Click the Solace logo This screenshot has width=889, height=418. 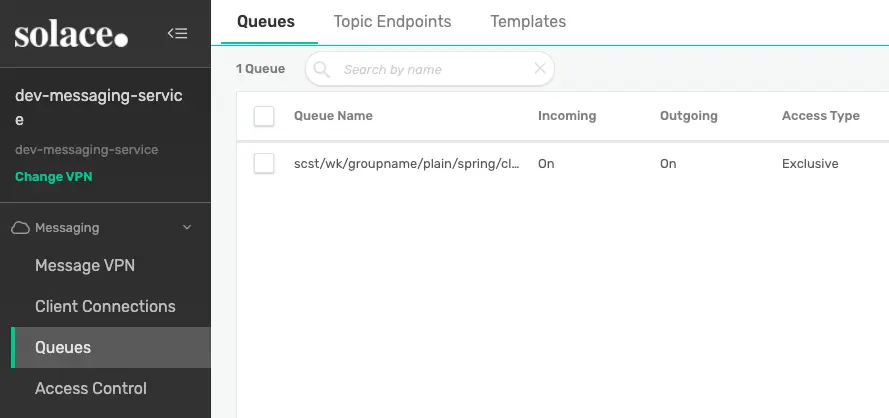[71, 35]
